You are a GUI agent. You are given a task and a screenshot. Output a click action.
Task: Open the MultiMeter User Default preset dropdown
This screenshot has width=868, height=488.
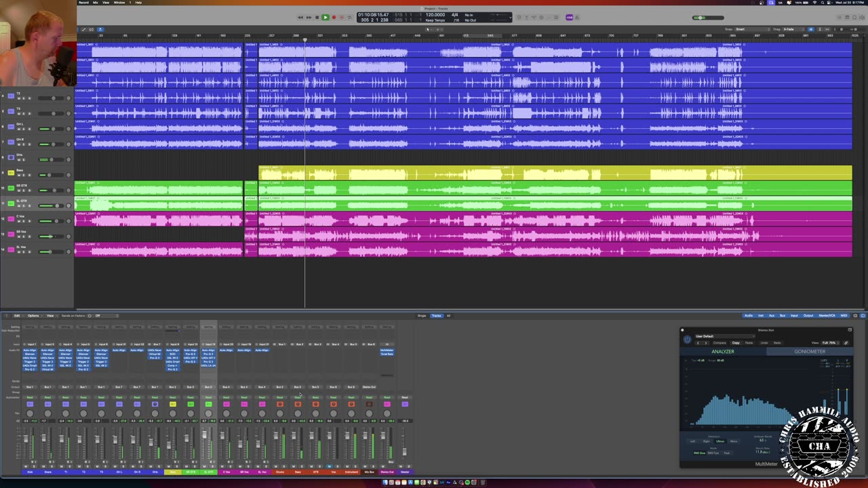pos(725,336)
